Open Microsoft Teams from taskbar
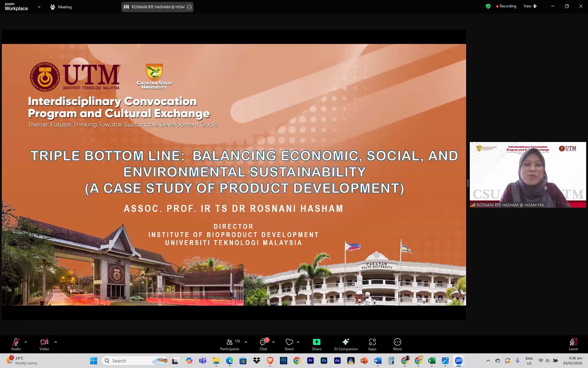588x368 pixels. click(x=202, y=361)
